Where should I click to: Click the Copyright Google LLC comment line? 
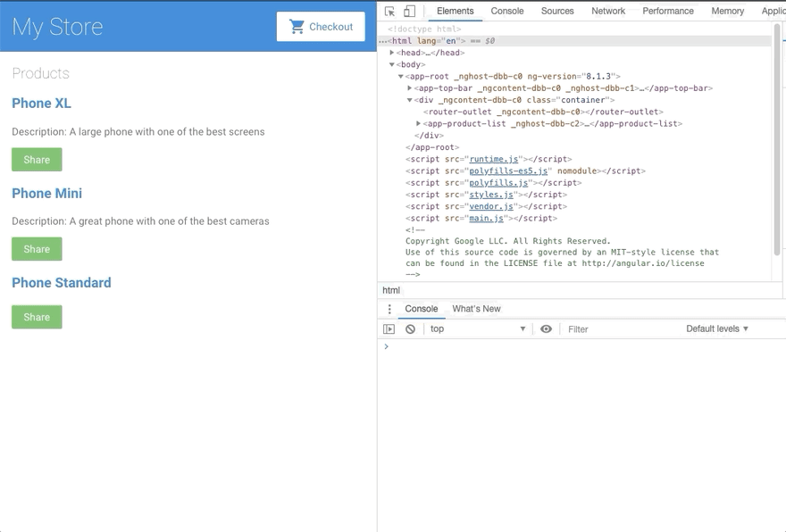[508, 241]
